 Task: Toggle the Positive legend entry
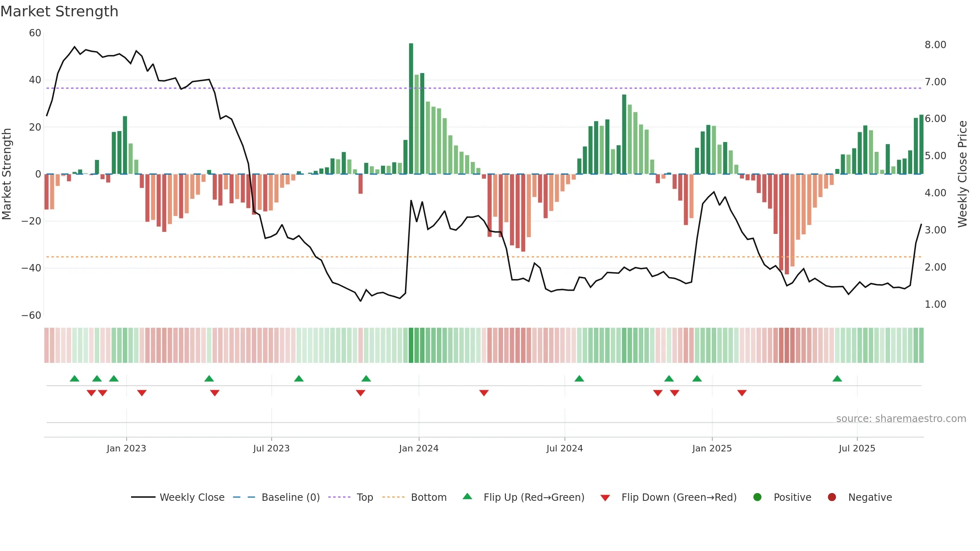tap(782, 497)
